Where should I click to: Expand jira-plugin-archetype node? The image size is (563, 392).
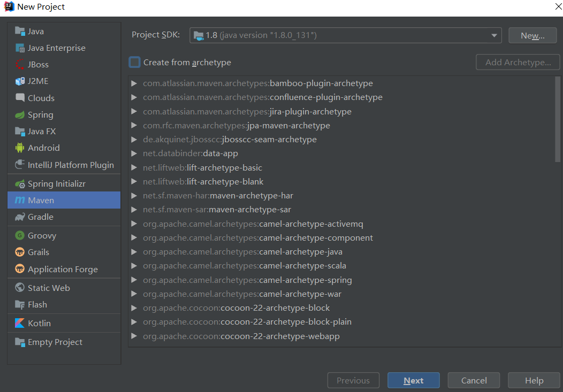click(x=134, y=112)
